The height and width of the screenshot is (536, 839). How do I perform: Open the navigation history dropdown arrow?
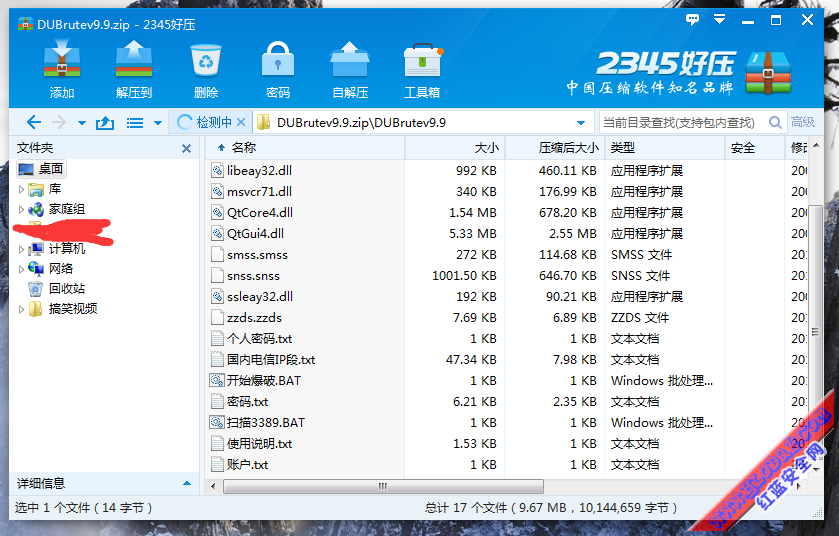(82, 123)
